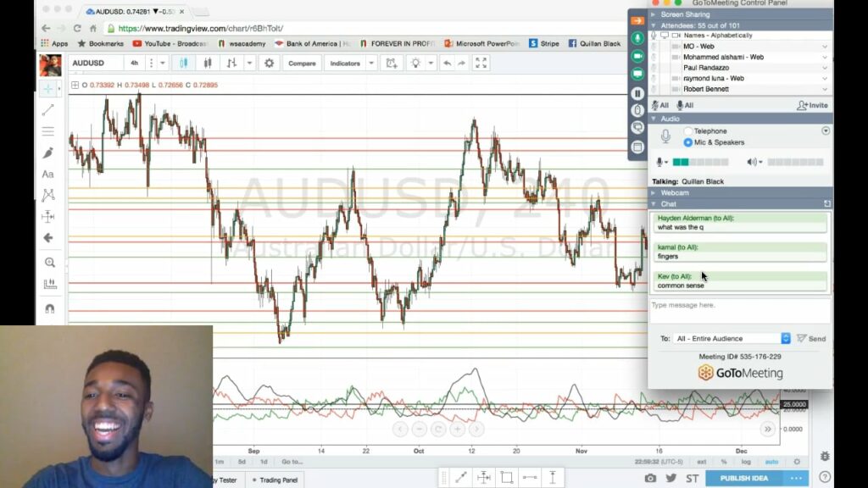Open the Stripe bookmark
868x488 pixels.
pos(544,43)
